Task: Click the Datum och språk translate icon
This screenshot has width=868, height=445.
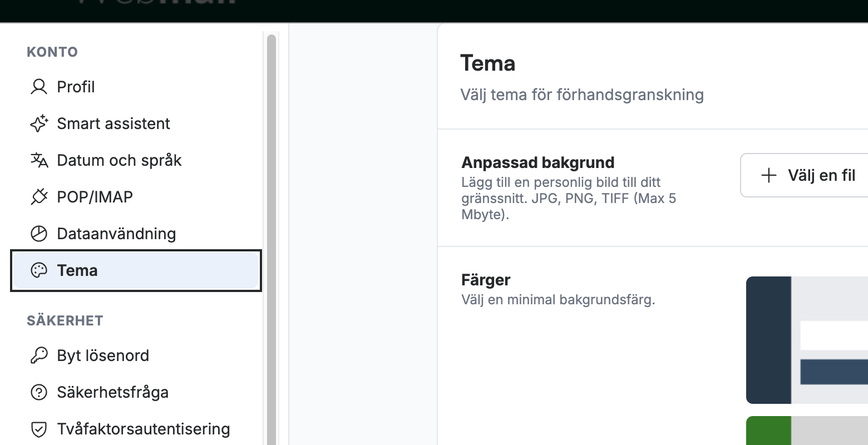Action: coord(39,160)
